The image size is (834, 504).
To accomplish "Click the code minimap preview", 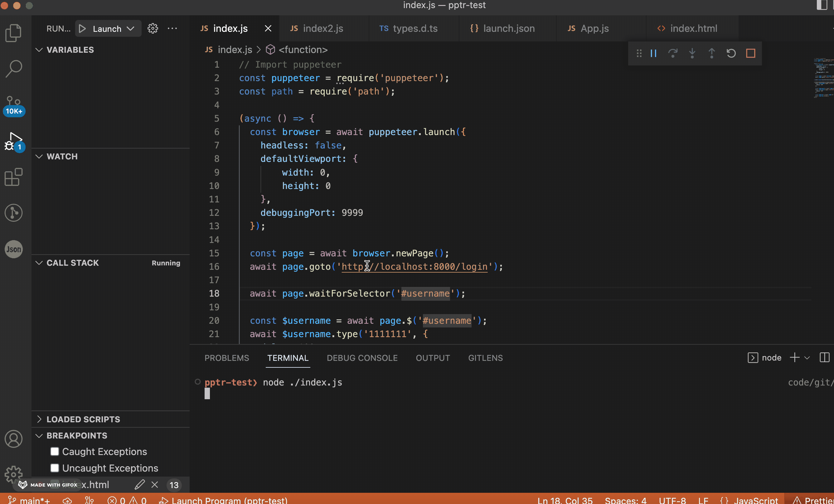I will click(823, 78).
